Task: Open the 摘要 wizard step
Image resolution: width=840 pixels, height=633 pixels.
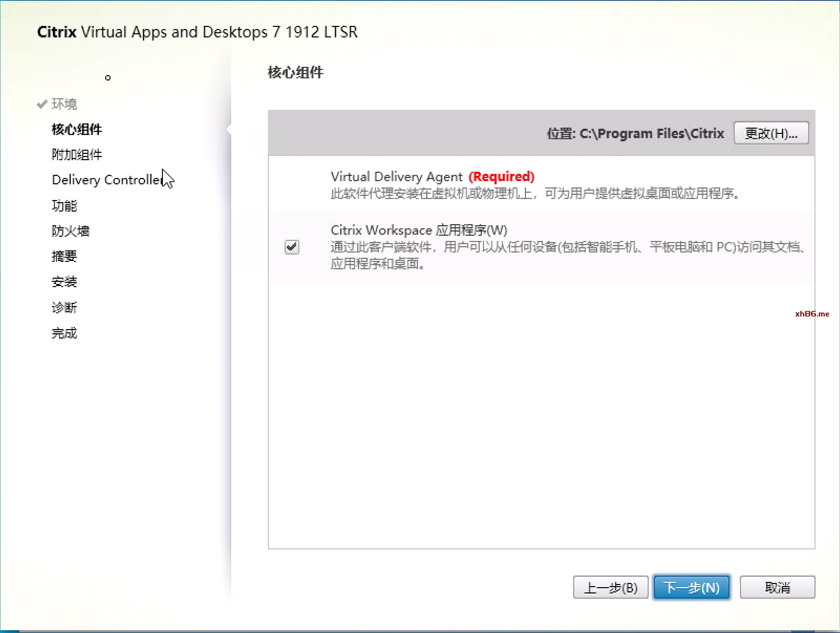Action: 64,256
